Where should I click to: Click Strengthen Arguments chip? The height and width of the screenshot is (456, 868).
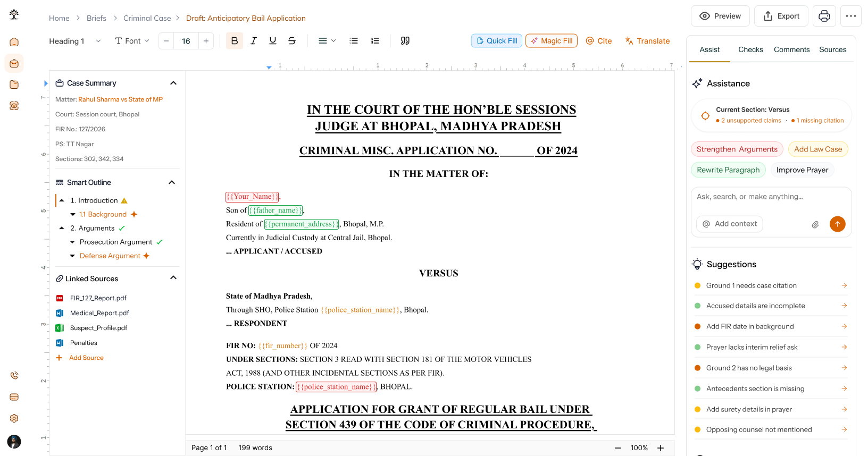point(737,149)
